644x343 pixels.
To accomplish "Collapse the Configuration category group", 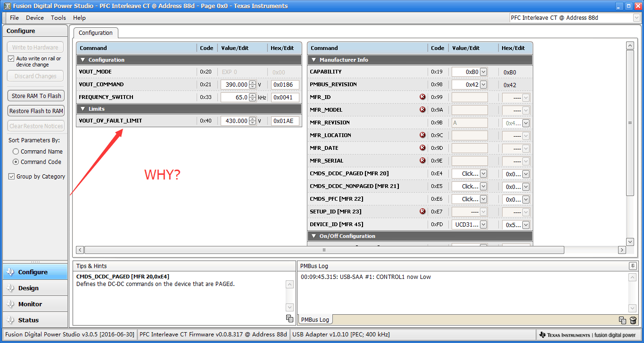I will tap(83, 60).
